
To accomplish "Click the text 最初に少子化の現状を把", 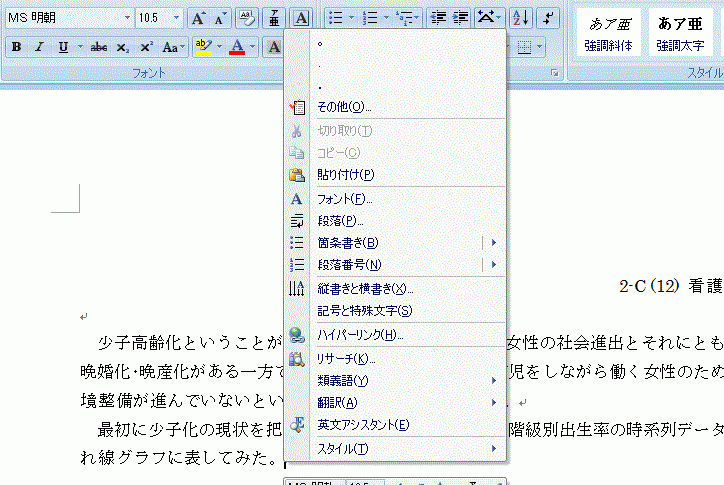I will pyautogui.click(x=190, y=430).
